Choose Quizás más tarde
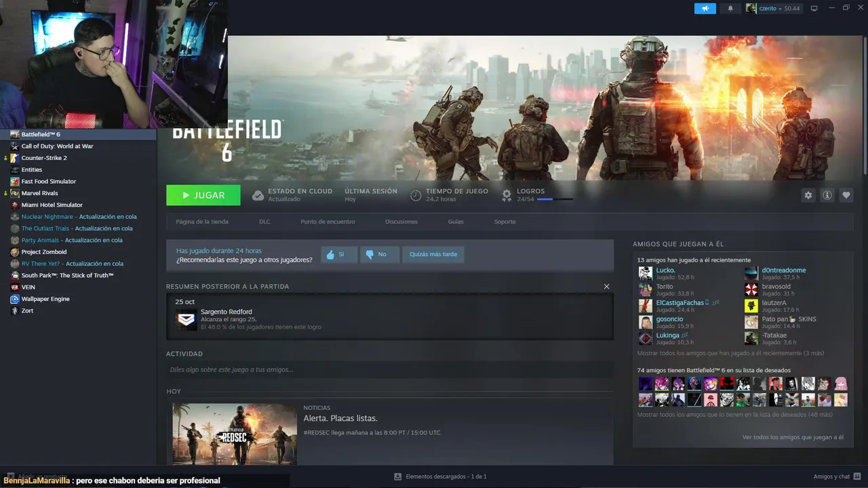The height and width of the screenshot is (488, 868). pos(433,254)
